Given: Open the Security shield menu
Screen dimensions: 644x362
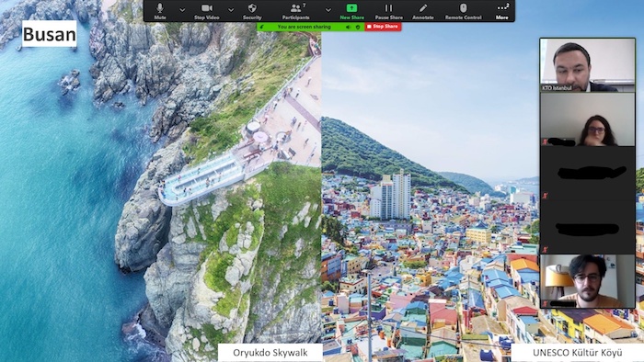Looking at the screenshot, I should [252, 11].
